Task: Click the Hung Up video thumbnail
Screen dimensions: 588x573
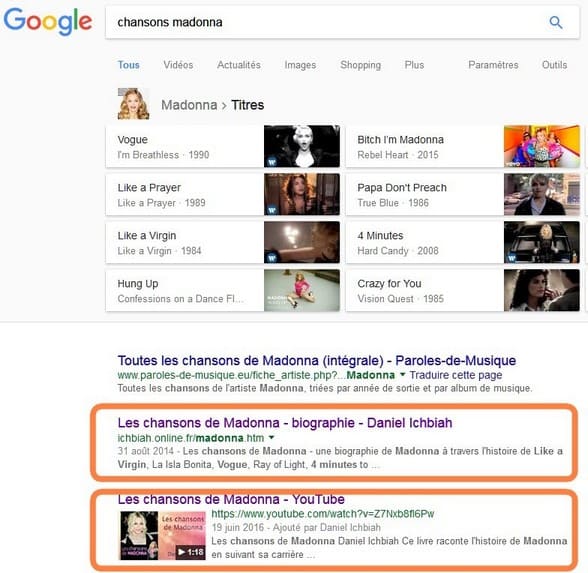Action: pyautogui.click(x=302, y=290)
